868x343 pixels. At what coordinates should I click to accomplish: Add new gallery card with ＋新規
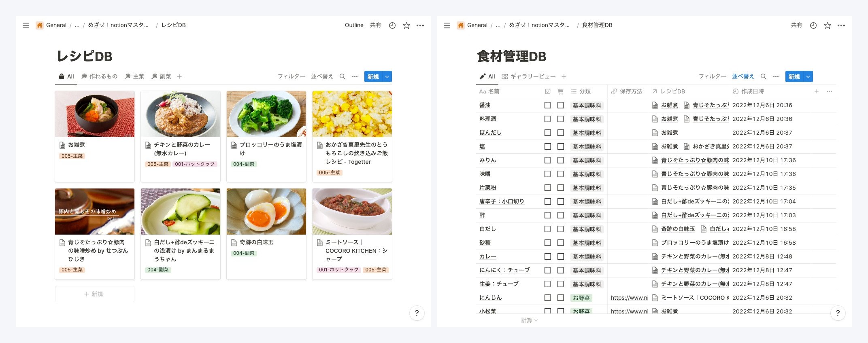tap(95, 294)
